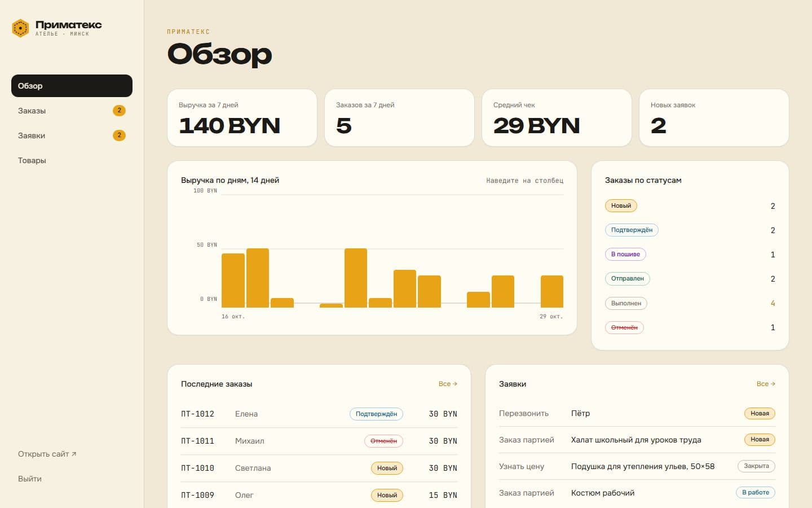The width and height of the screenshot is (812, 508).
Task: Click customer name Елена in orders list
Action: 246,414
